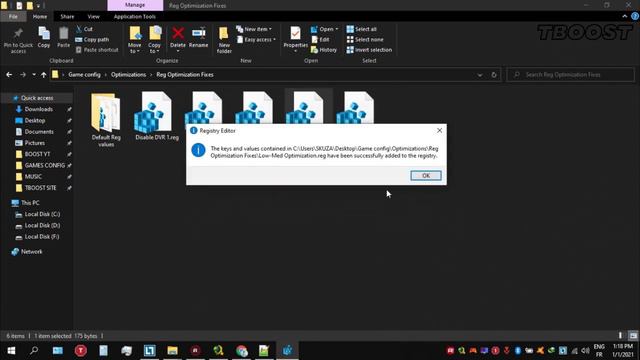Viewport: 640px width, 360px height.
Task: Open the New item dropdown
Action: (x=254, y=29)
